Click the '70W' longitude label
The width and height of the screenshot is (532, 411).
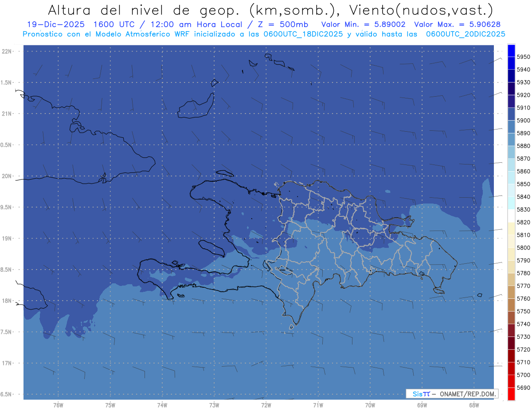pyautogui.click(x=370, y=405)
